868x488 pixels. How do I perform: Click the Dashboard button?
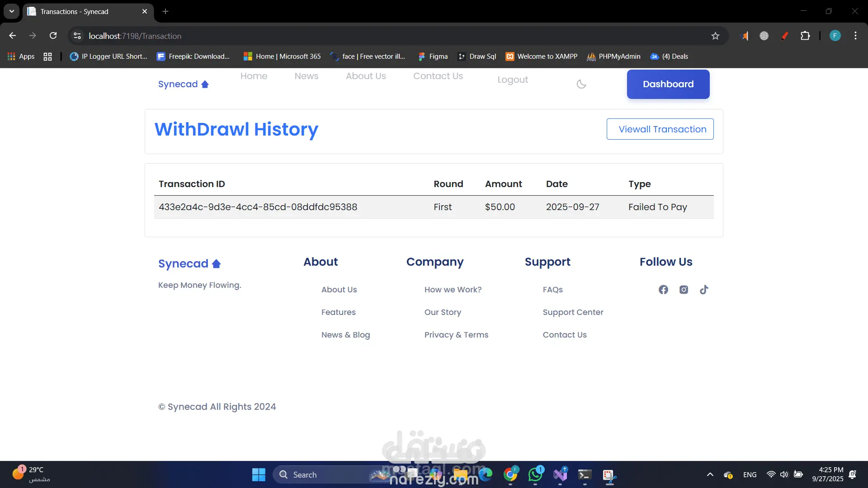click(668, 84)
